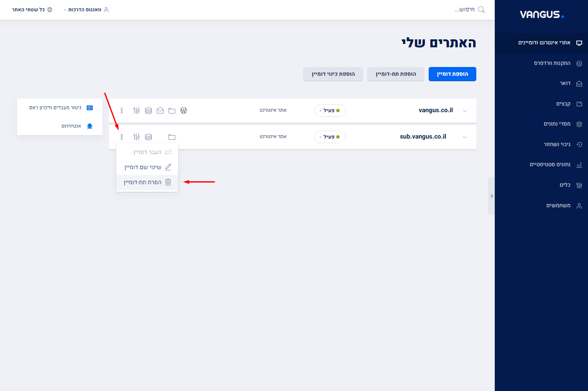Click אתר אינטרנט label in vangus.co.il row
This screenshot has height=391, width=588.
point(273,110)
